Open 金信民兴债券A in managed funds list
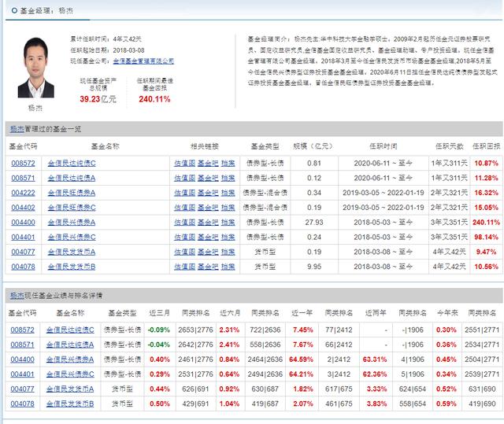The image size is (504, 424). 72,223
